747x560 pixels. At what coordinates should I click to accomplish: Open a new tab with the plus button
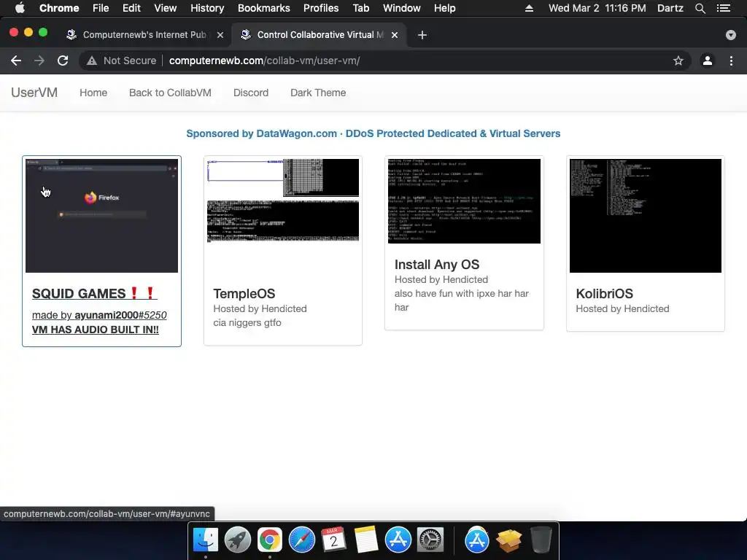coord(422,35)
